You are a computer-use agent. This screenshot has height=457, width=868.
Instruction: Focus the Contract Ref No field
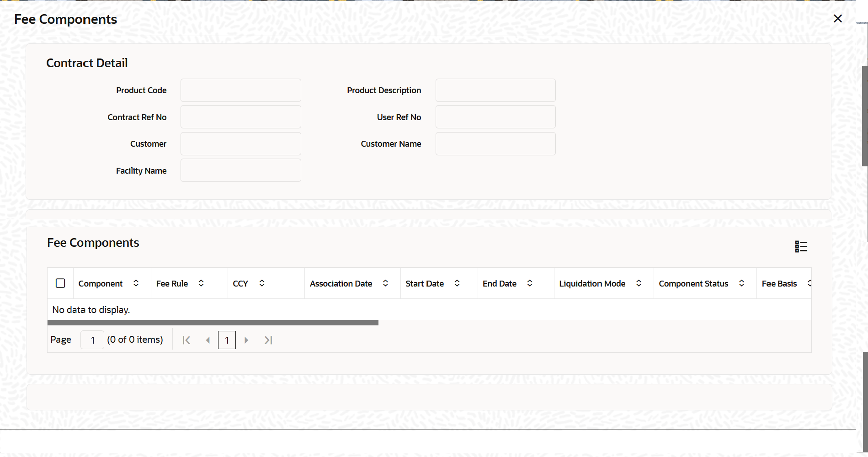[240, 117]
